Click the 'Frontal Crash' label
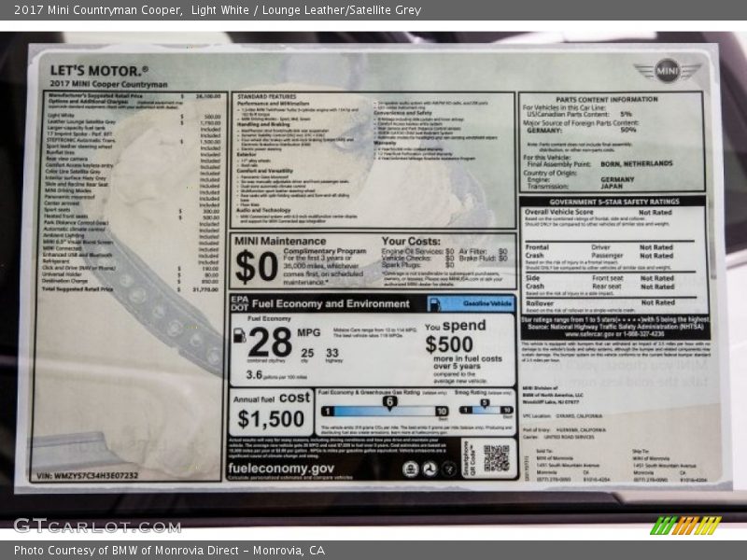Image resolution: width=747 pixels, height=560 pixels. pos(537,251)
